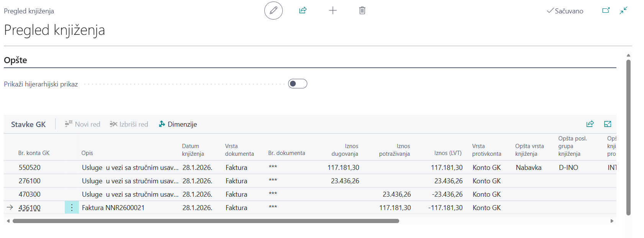This screenshot has width=644, height=238.
Task: Click Novi red in the toolbar
Action: (82, 124)
